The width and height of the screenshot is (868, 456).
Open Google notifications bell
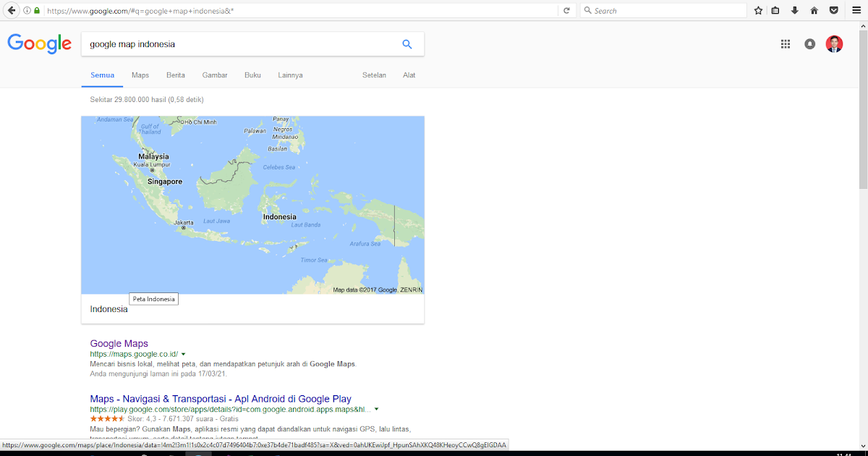810,44
